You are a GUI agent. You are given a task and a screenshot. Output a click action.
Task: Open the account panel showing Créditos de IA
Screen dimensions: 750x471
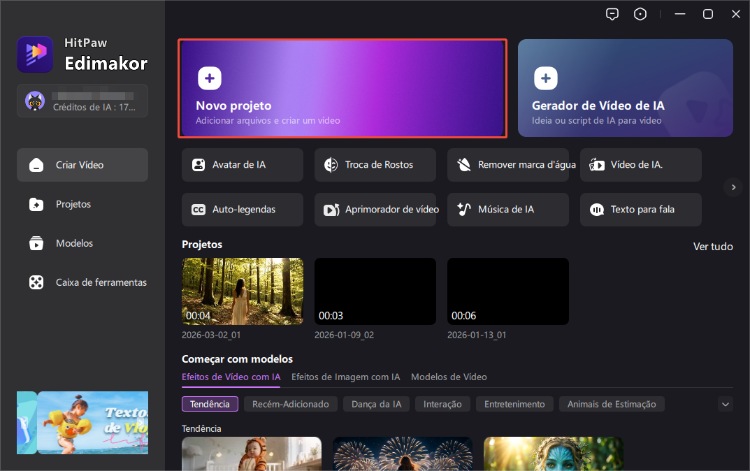pyautogui.click(x=82, y=101)
